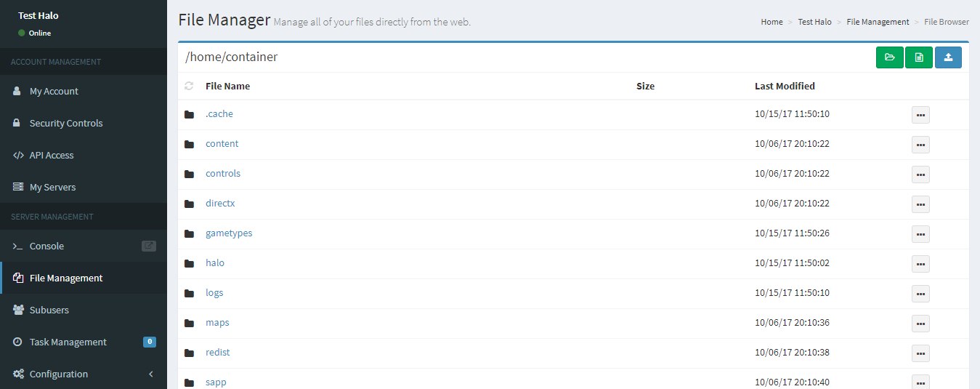Open the sapp folder link

(x=216, y=382)
